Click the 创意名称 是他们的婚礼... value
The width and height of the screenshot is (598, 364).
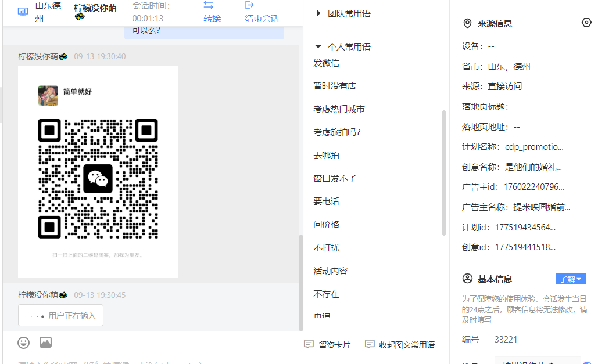(533, 167)
